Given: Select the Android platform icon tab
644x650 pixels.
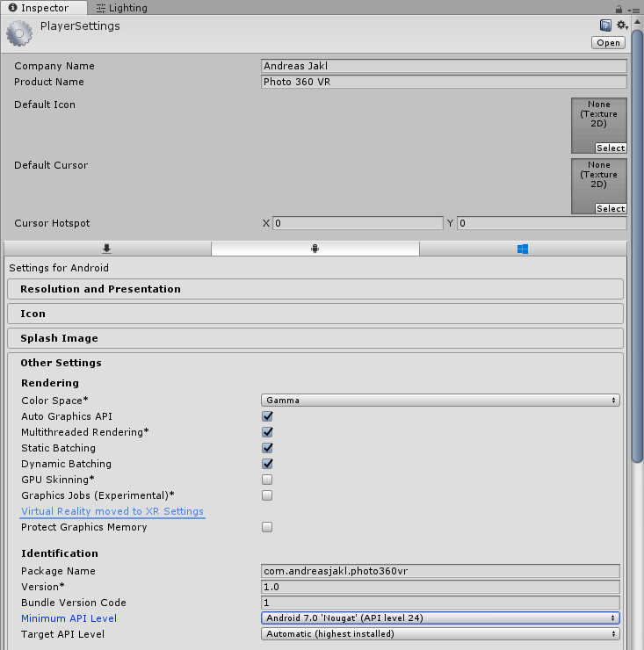Looking at the screenshot, I should click(315, 249).
